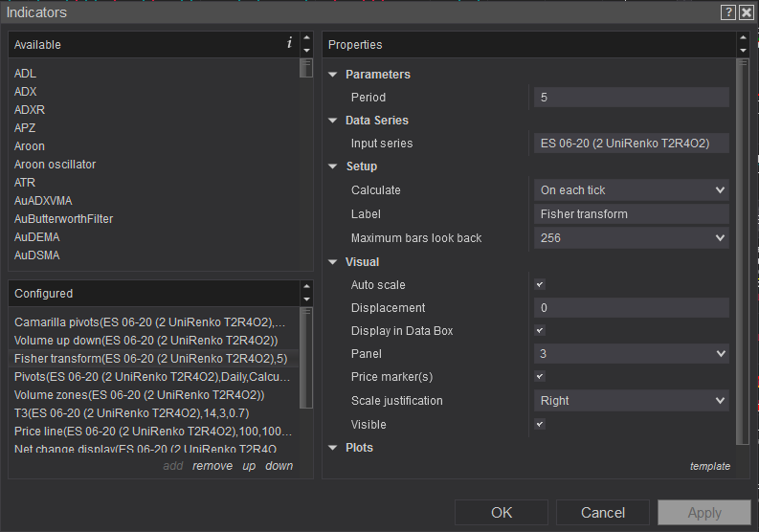The height and width of the screenshot is (532, 759).
Task: Expand the Plots section
Action: pyautogui.click(x=333, y=448)
